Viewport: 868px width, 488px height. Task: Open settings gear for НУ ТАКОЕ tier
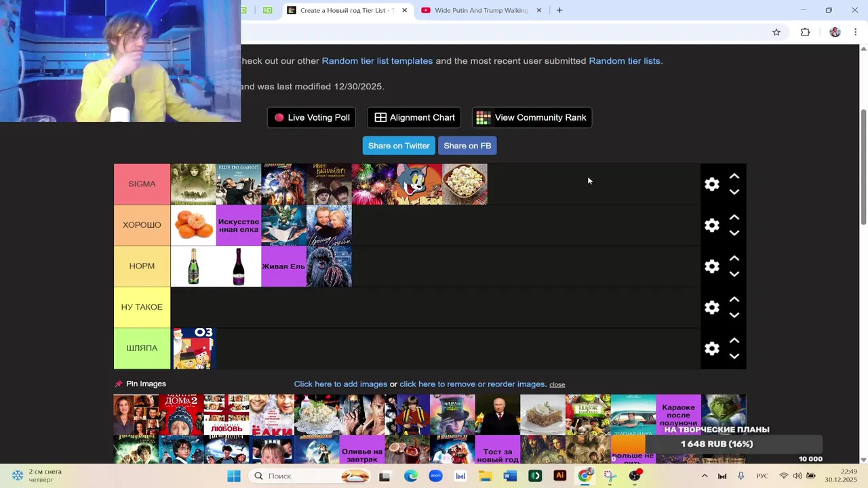point(711,308)
